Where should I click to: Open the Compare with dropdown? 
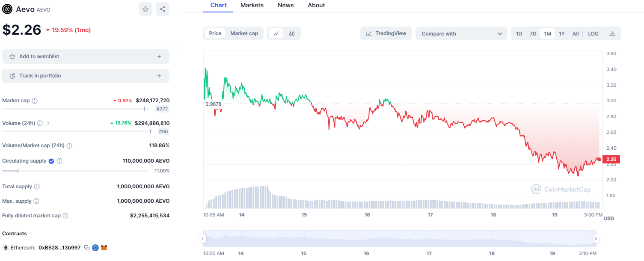tap(462, 33)
